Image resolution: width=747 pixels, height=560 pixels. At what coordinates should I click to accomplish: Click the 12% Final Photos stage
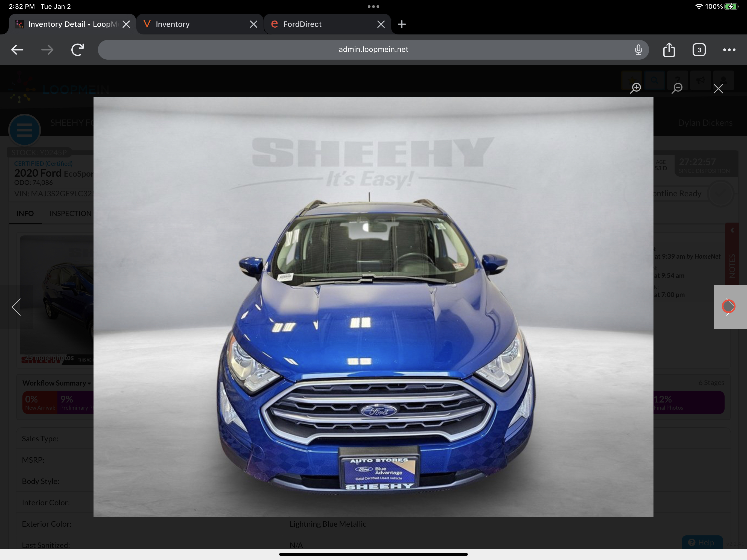click(688, 402)
